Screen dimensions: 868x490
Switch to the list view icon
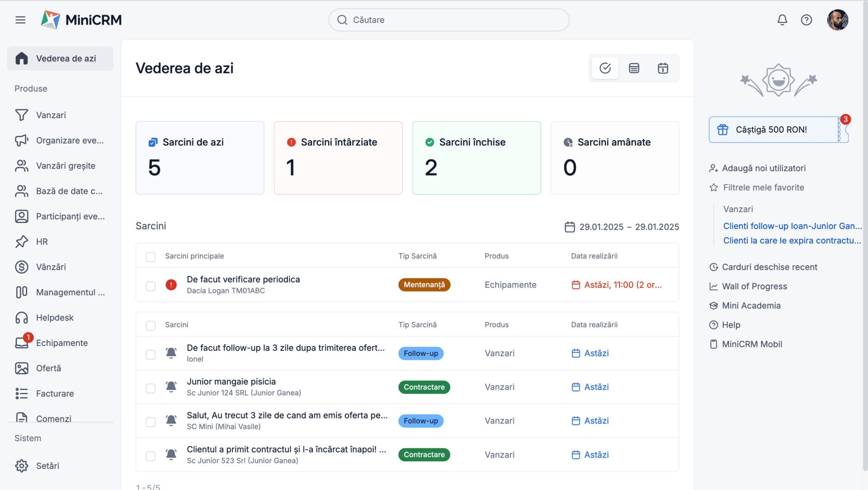(x=634, y=68)
